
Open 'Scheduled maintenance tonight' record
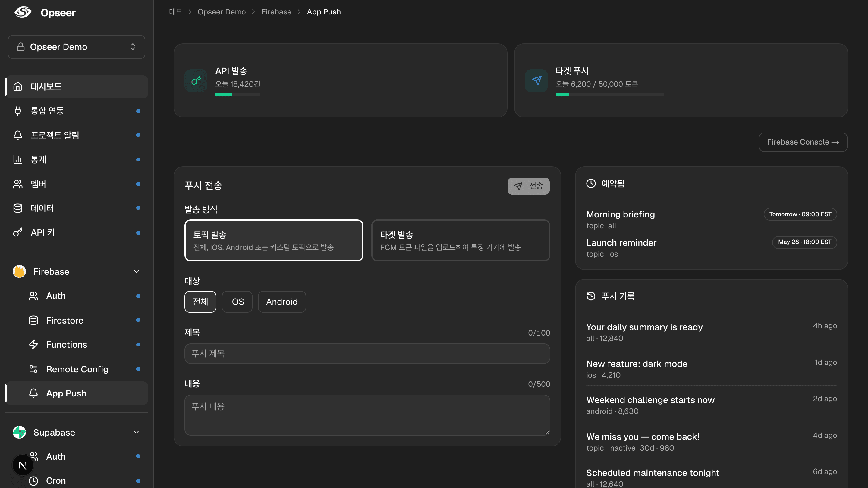coord(711,477)
